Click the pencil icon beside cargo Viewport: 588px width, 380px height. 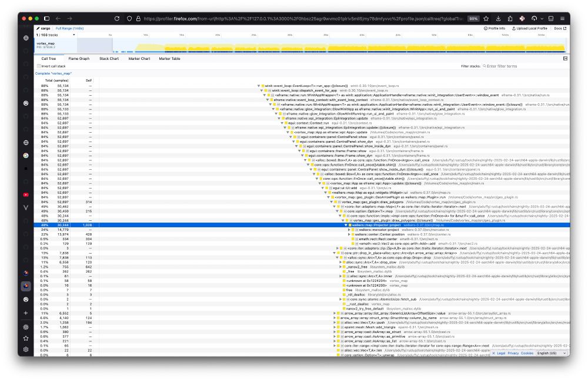point(38,28)
